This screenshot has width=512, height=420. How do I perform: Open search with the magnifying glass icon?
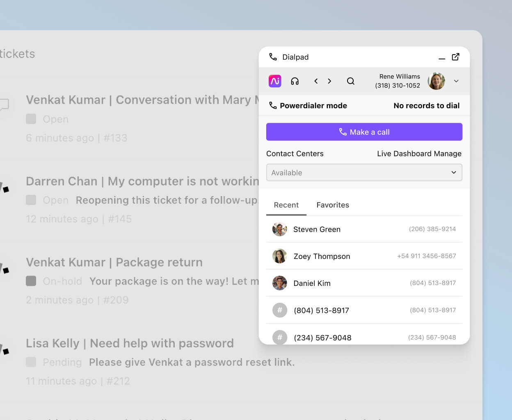coord(351,81)
